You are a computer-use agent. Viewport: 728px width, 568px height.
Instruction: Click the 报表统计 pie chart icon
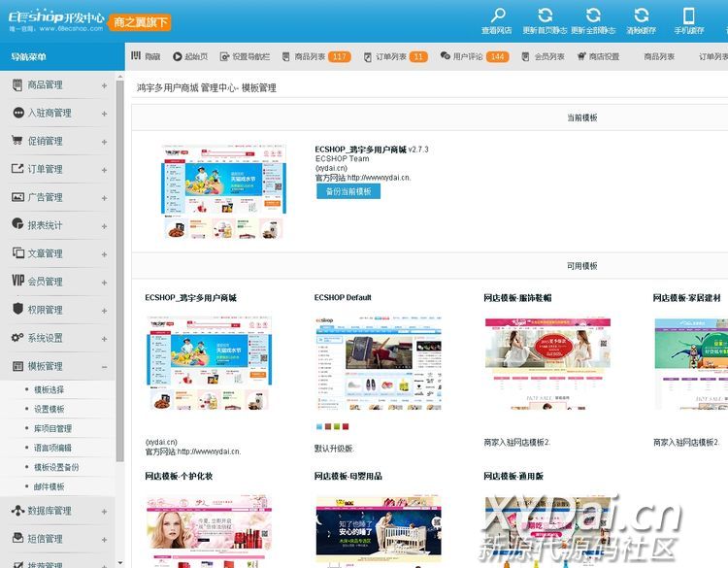pos(17,223)
